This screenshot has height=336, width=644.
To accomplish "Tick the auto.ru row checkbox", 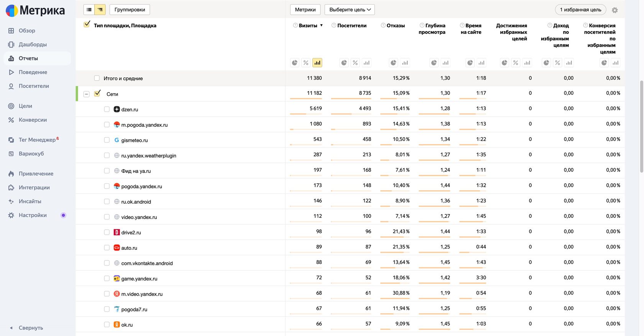I will tap(107, 248).
